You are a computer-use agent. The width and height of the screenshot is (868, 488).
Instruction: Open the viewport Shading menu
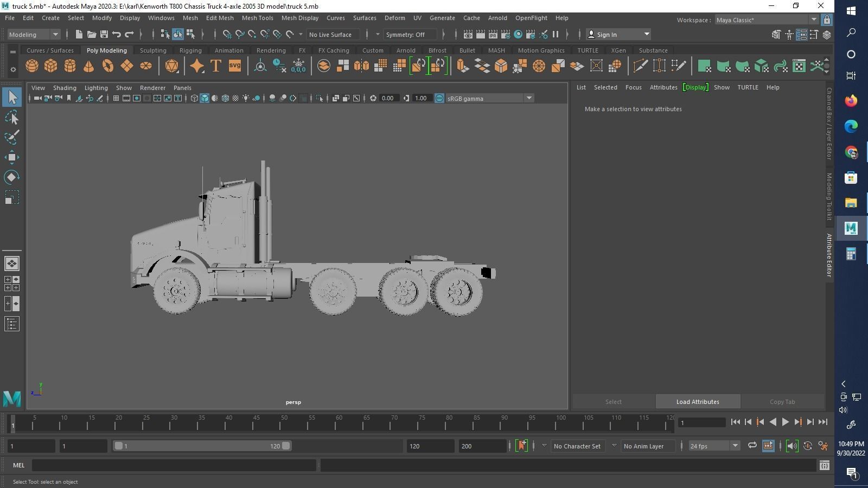coord(65,88)
